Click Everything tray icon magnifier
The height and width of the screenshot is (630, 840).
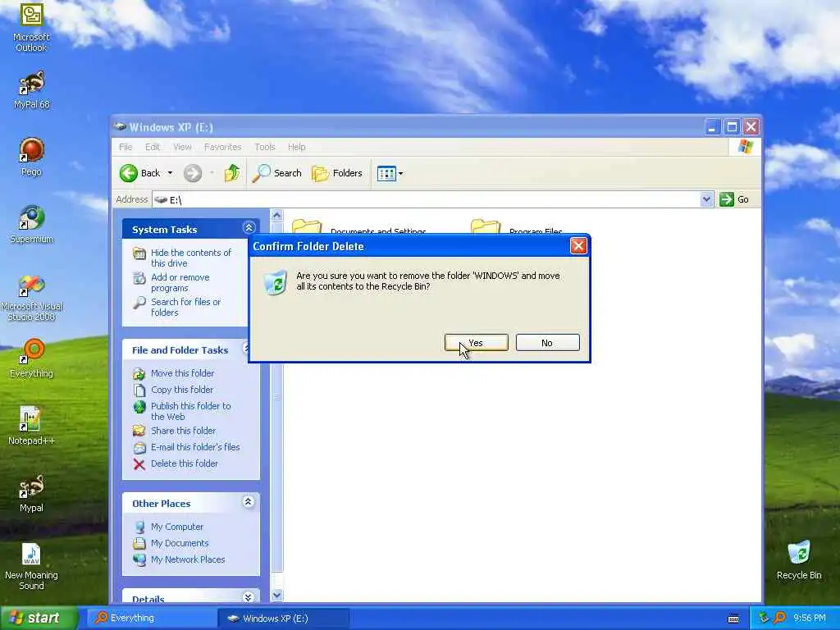tap(780, 618)
